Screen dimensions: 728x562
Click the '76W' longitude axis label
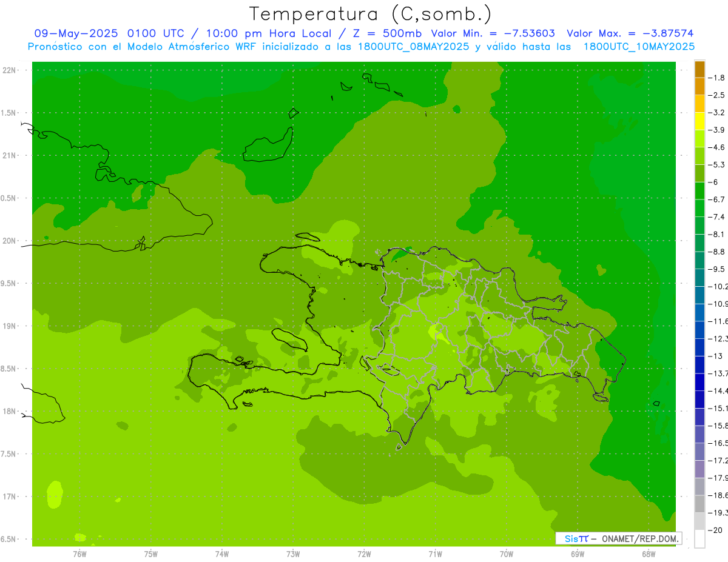[79, 554]
